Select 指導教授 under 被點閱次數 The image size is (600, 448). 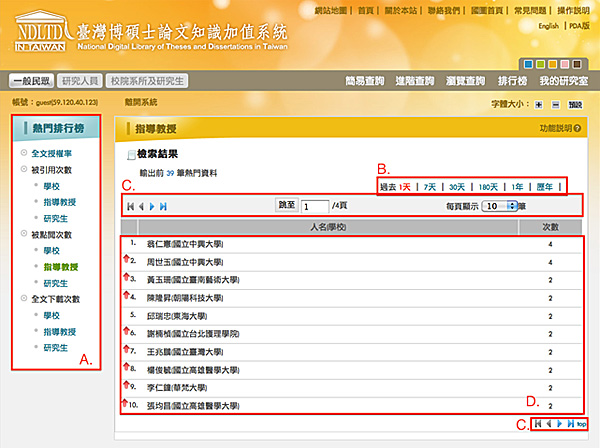(x=64, y=266)
